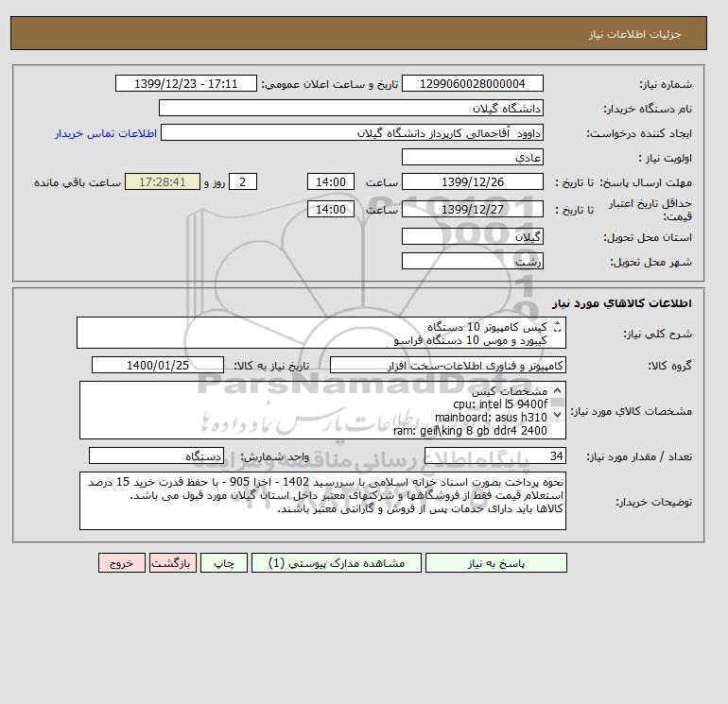The width and height of the screenshot is (728, 704).
Task: Click scroll-down arrow in شرح کلی نیاز box
Action: [558, 331]
